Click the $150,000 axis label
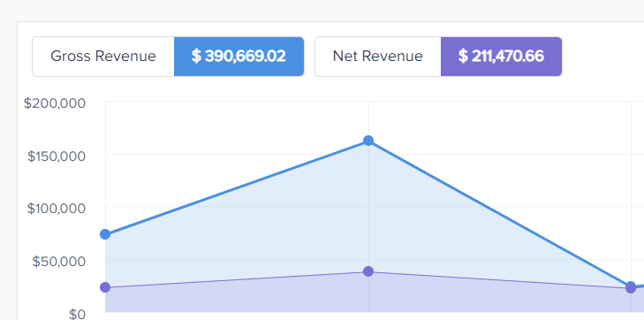The width and height of the screenshot is (644, 320). tap(57, 156)
